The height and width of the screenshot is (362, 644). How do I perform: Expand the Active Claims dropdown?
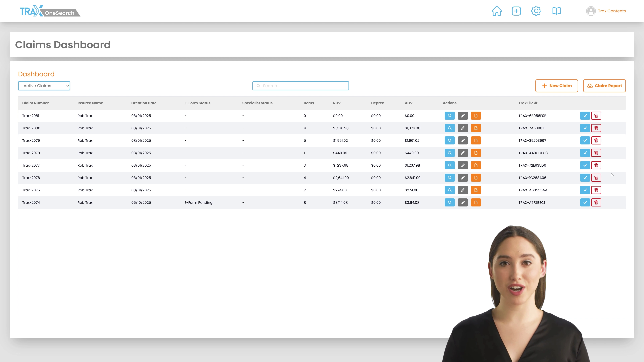(44, 86)
